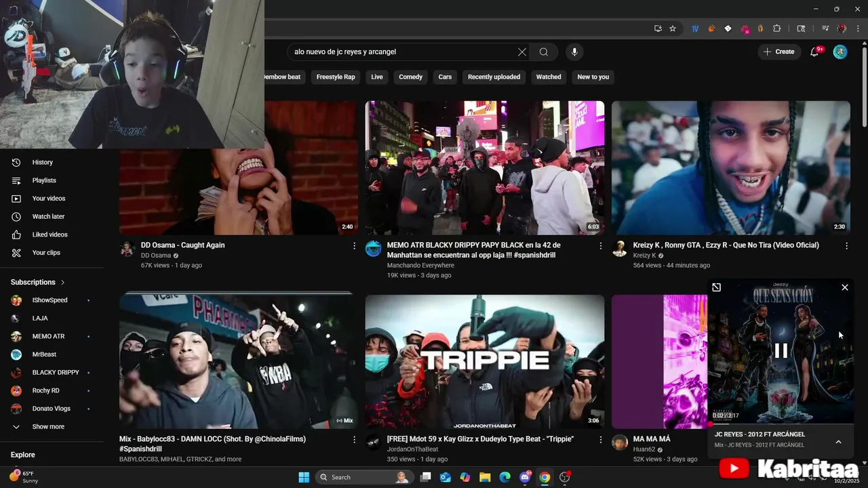
Task: Open the blue TV browser extension
Action: click(x=695, y=28)
